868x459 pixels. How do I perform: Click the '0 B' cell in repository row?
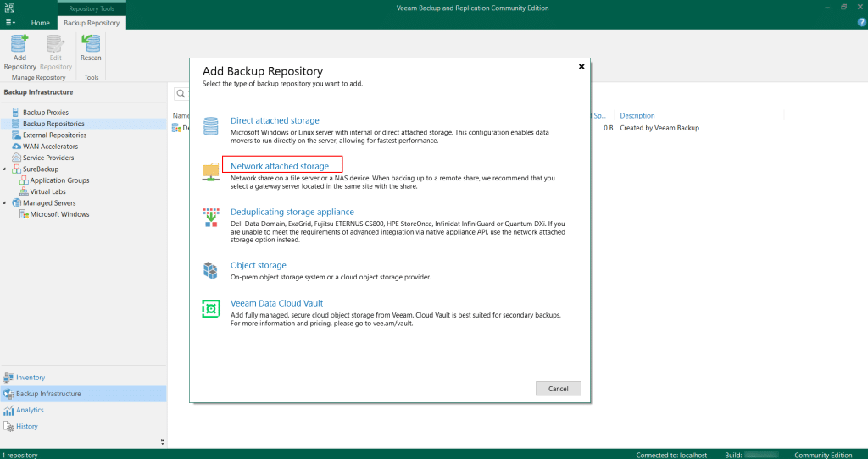609,128
